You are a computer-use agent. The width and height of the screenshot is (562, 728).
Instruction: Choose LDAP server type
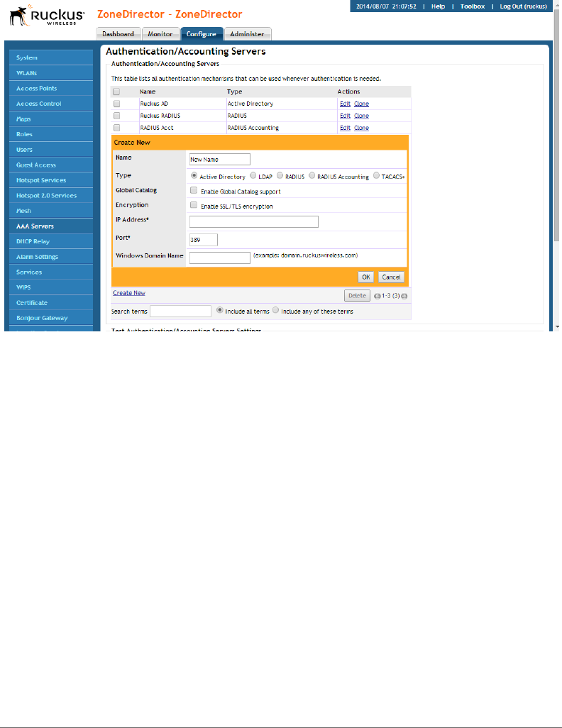(253, 175)
